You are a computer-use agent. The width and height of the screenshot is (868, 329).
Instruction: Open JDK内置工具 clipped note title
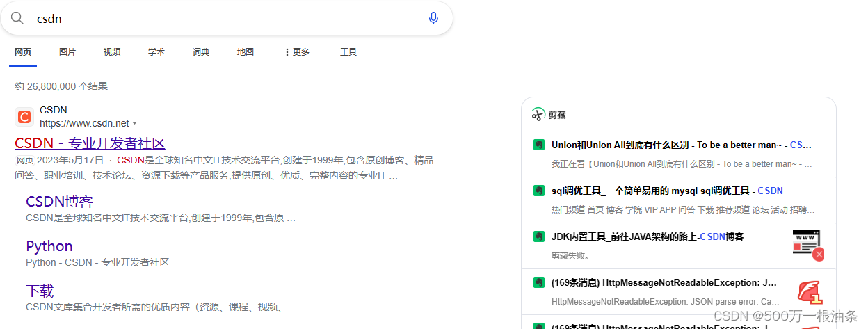pyautogui.click(x=648, y=236)
